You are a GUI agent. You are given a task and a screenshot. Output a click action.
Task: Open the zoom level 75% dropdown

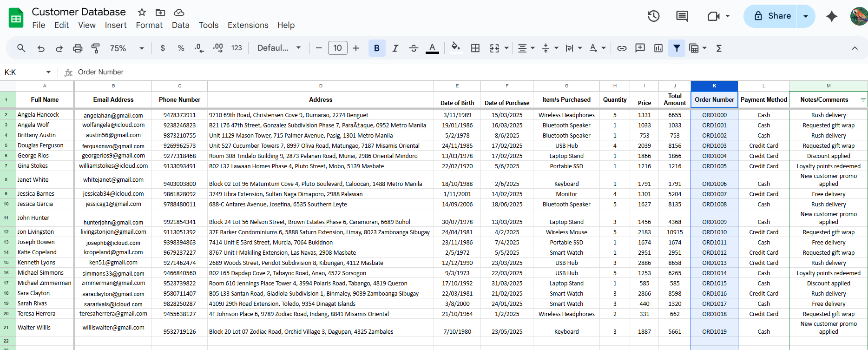pyautogui.click(x=127, y=48)
